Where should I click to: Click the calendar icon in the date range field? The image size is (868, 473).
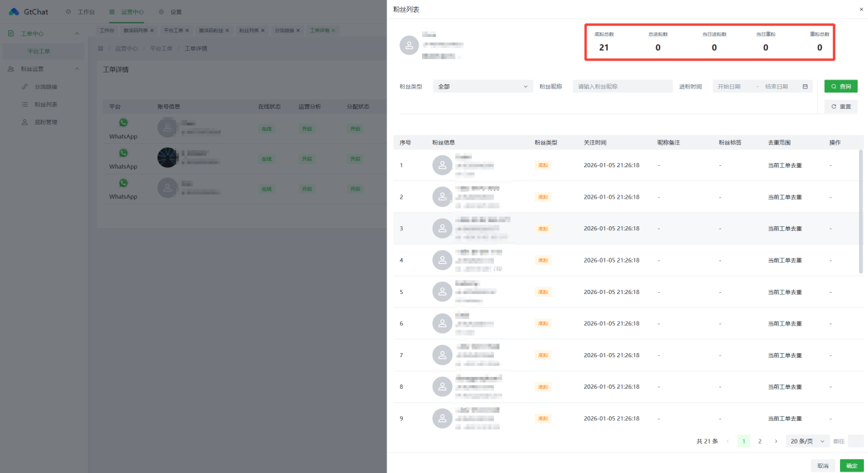click(x=805, y=86)
